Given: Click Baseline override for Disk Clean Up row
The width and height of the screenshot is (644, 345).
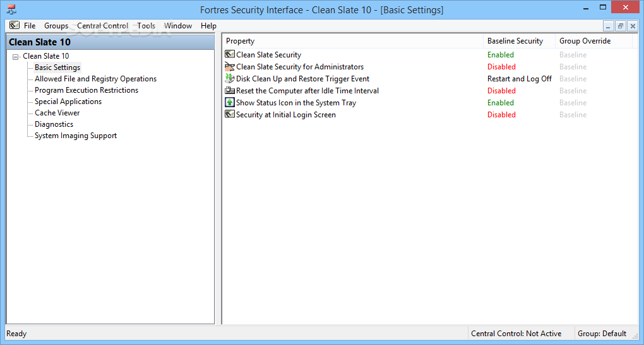Looking at the screenshot, I should coord(573,79).
